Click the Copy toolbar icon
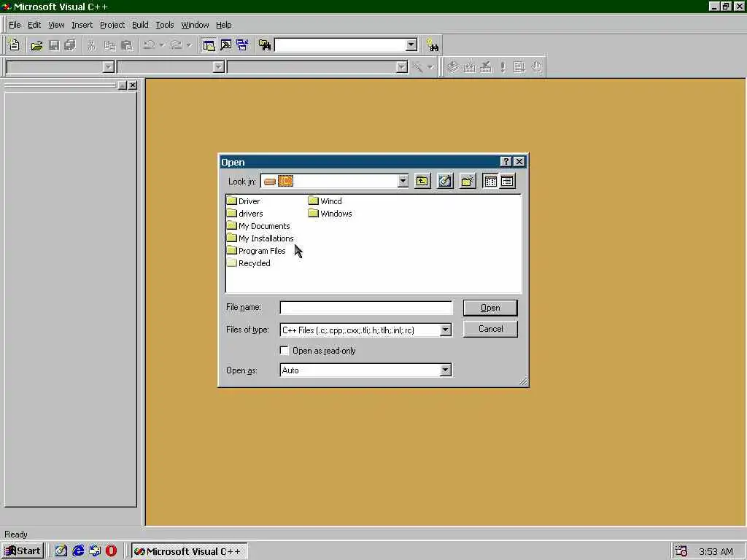The image size is (747, 560). click(109, 45)
